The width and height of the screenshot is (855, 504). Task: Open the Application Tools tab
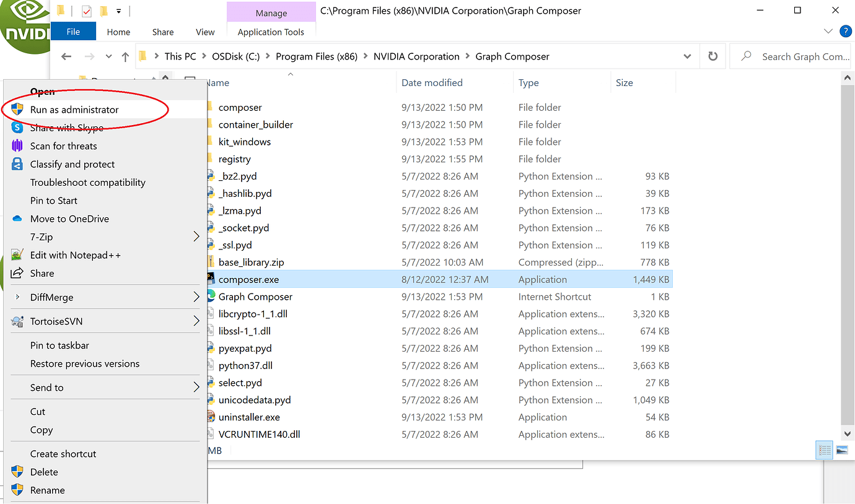click(x=271, y=32)
